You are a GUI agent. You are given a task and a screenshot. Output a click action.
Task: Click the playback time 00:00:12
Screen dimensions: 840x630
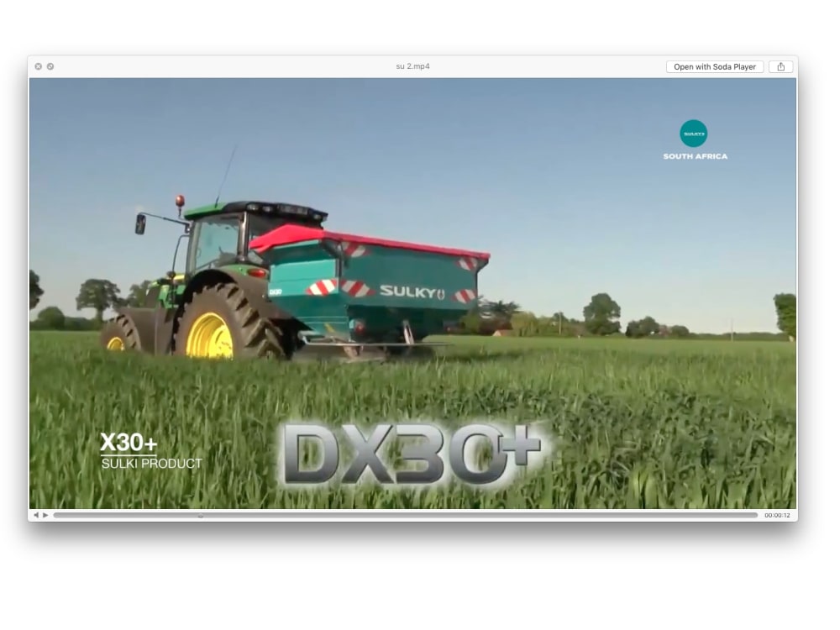click(x=777, y=516)
